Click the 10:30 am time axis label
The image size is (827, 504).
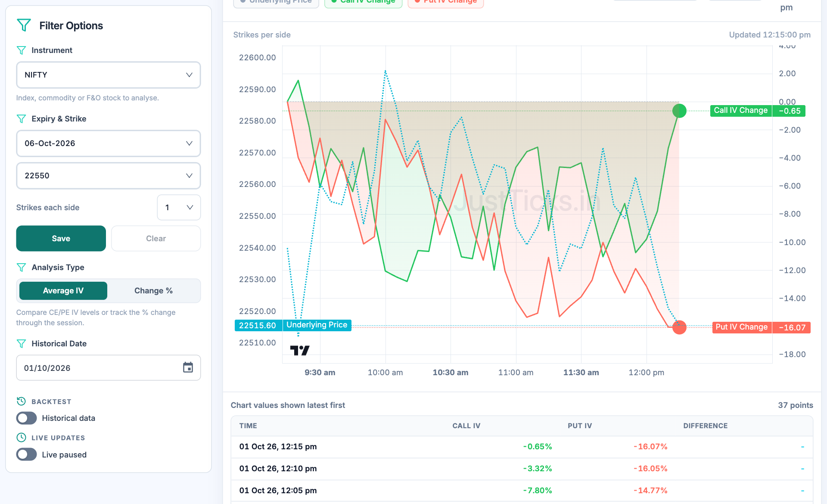tap(451, 373)
